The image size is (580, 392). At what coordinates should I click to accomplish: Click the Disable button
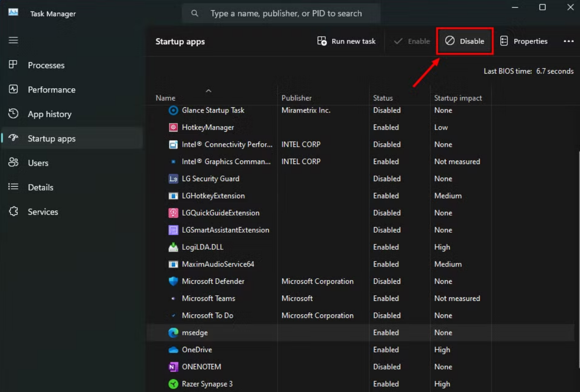465,41
